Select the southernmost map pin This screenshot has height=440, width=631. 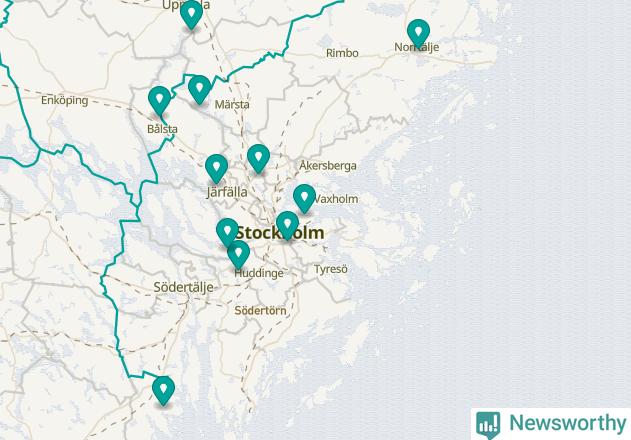pos(163,391)
